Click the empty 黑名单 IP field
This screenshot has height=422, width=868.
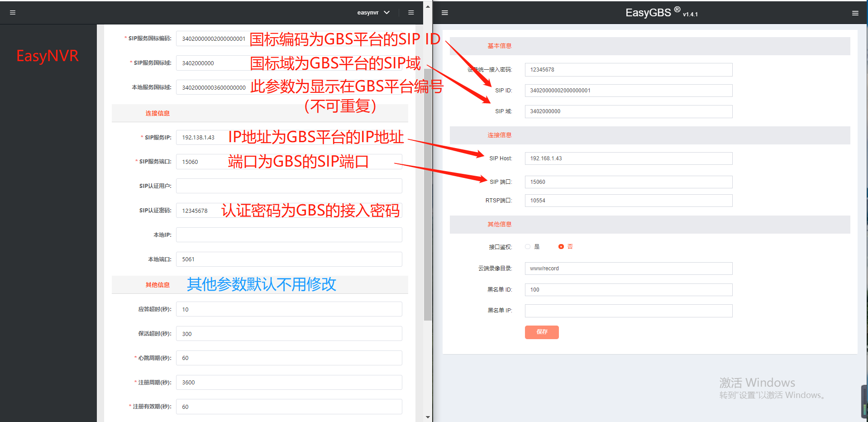[x=628, y=311]
